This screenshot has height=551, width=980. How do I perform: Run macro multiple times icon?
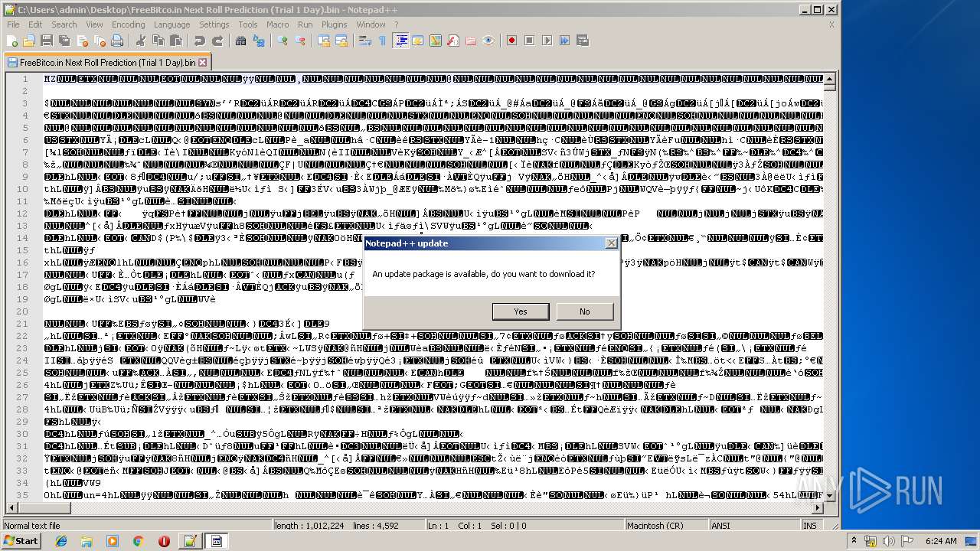(565, 41)
